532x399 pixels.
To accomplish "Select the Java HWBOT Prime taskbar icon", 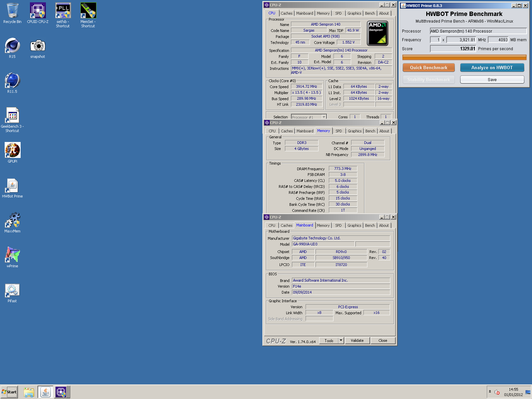I will pos(45,392).
